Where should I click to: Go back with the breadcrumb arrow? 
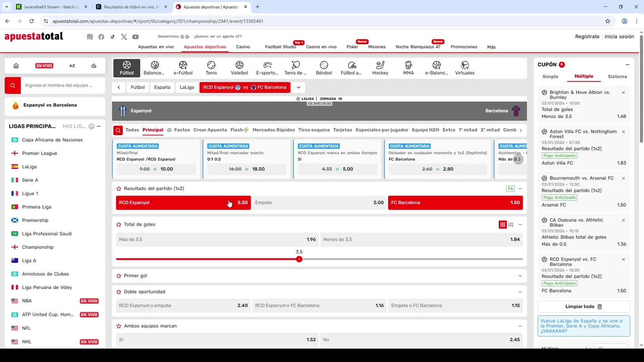(x=119, y=87)
